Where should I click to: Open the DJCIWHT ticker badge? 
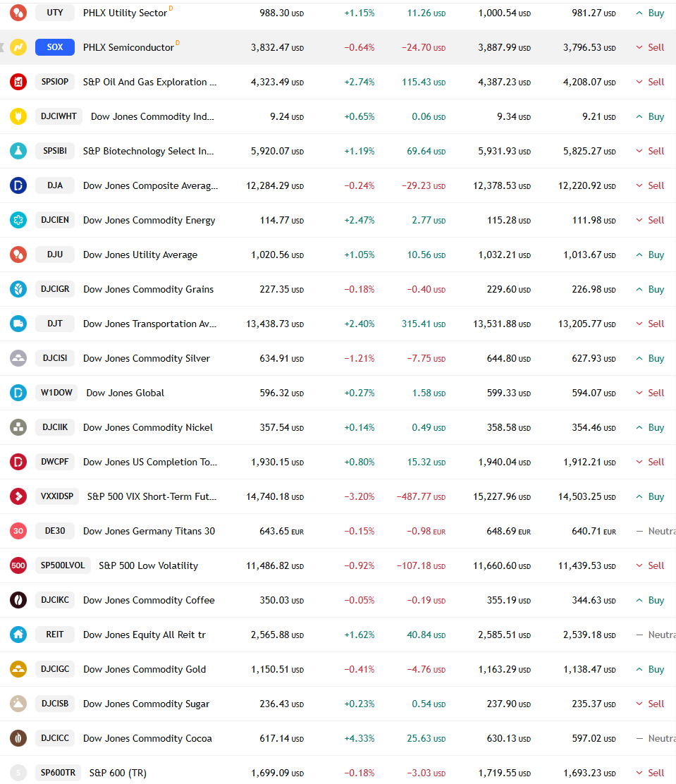(x=59, y=116)
